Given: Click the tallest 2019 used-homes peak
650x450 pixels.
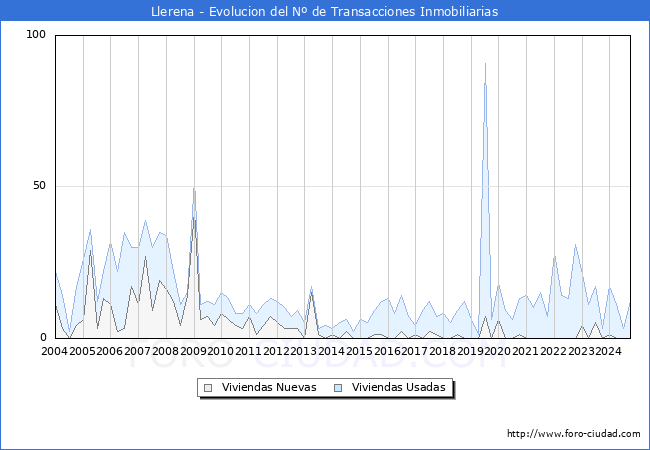Looking at the screenshot, I should [485, 63].
